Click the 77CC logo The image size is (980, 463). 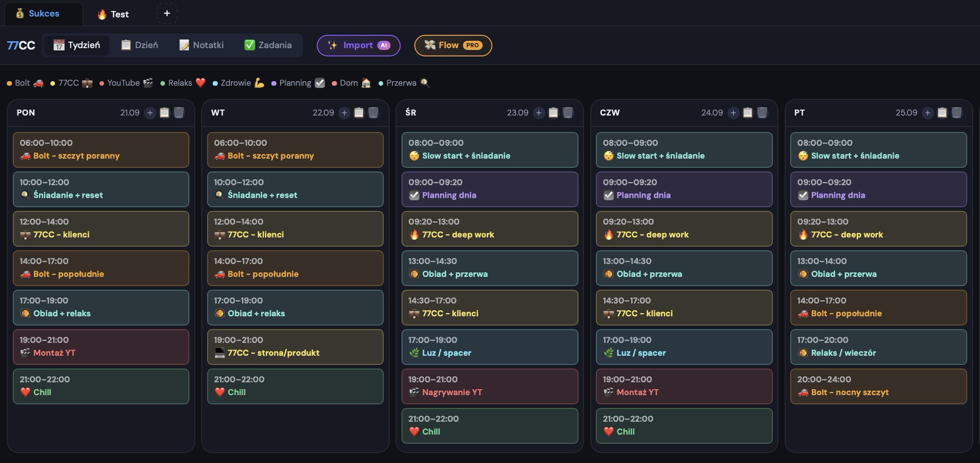(x=21, y=45)
